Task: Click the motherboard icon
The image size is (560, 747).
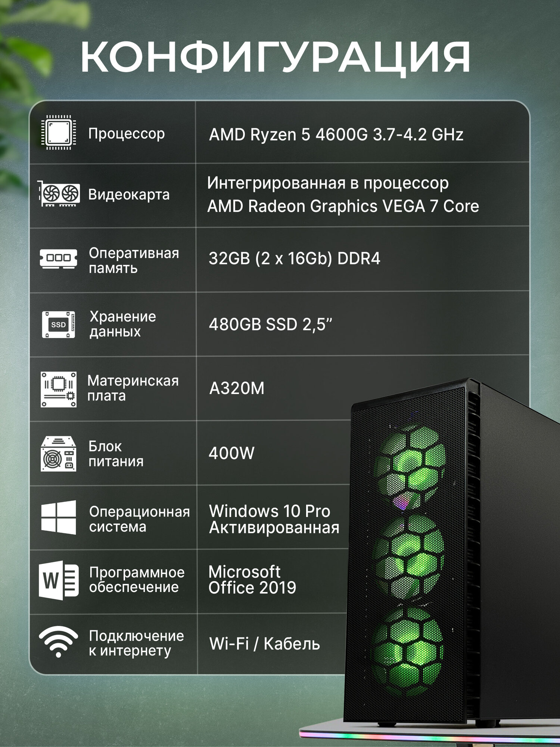Action: coord(59,389)
